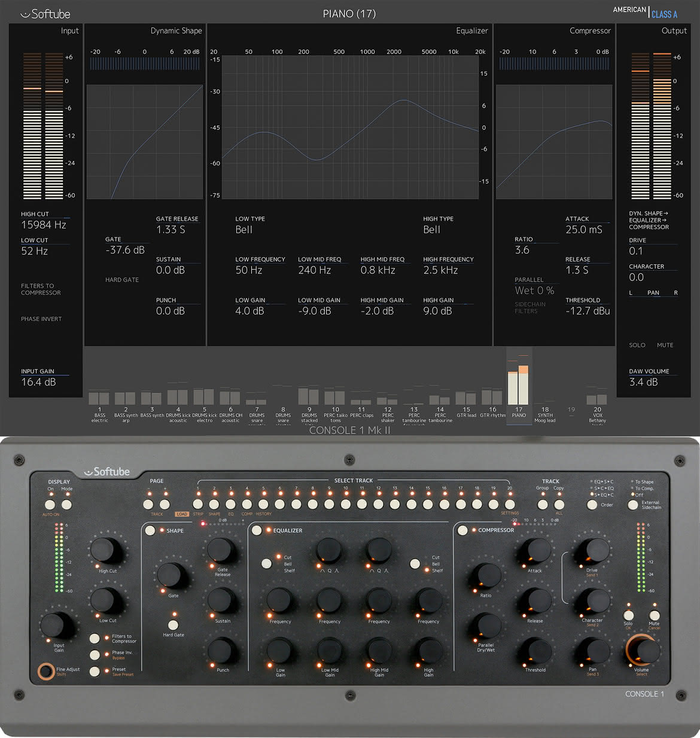Click the on-screen THRESHOLD -12.7 dBu value
The image size is (700, 738).
[x=588, y=311]
